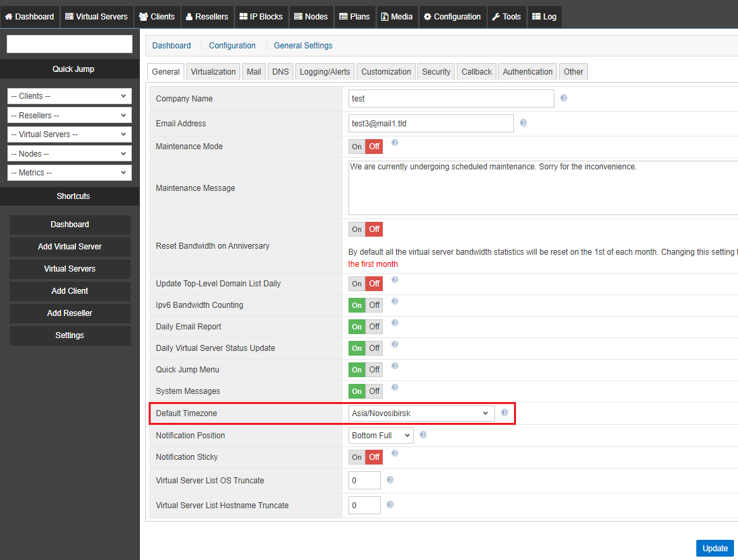
Task: Turn off Ipv6 Bandwidth Counting
Action: (374, 305)
